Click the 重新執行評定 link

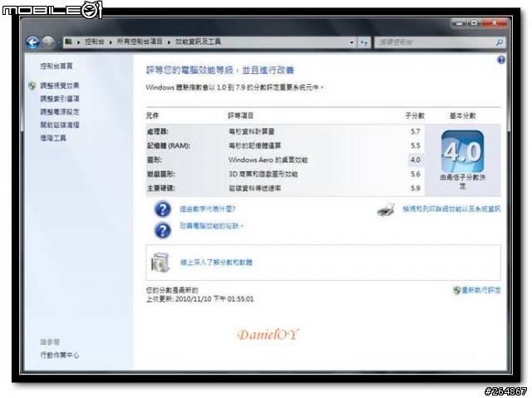[481, 290]
